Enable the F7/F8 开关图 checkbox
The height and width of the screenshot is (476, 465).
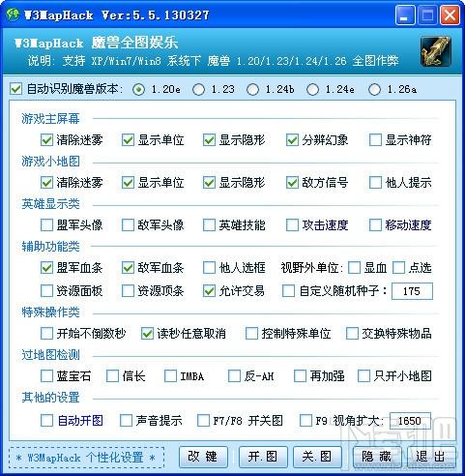point(203,421)
